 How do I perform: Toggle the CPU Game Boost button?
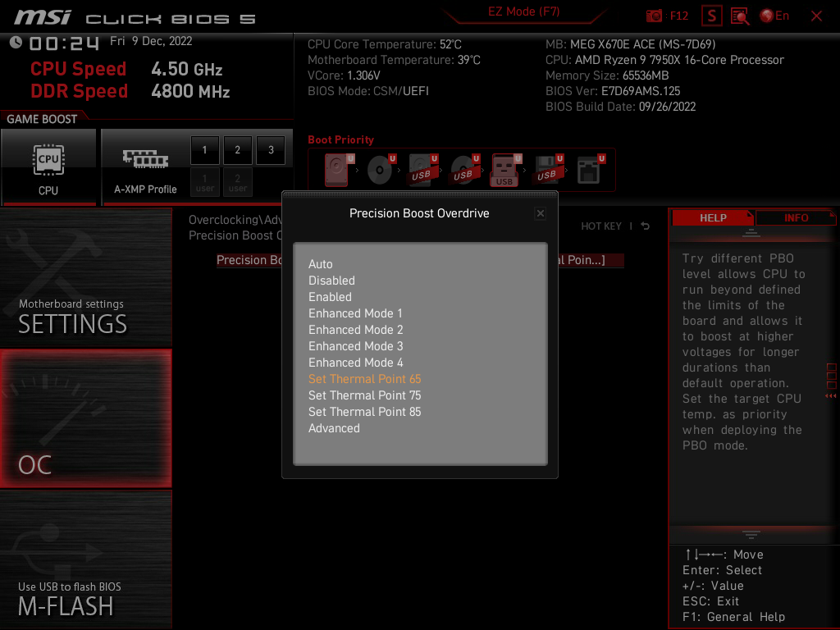48,167
